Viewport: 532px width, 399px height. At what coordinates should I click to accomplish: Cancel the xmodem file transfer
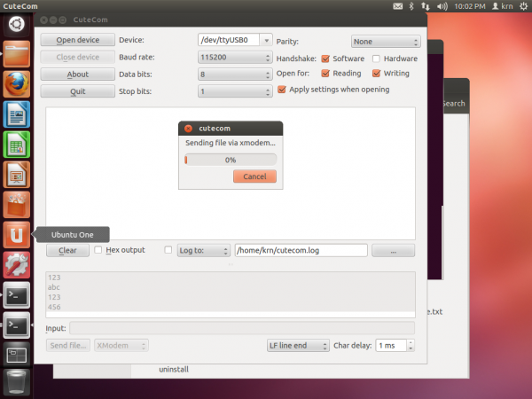(x=254, y=176)
